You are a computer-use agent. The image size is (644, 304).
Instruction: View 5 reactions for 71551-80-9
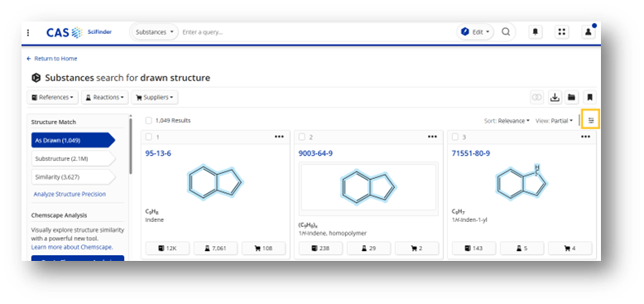[x=522, y=249]
